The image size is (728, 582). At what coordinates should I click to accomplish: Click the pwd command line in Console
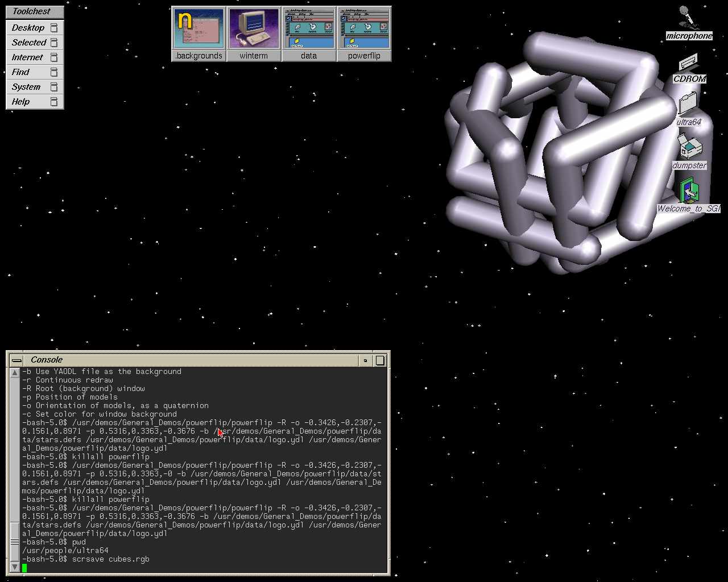(x=54, y=542)
